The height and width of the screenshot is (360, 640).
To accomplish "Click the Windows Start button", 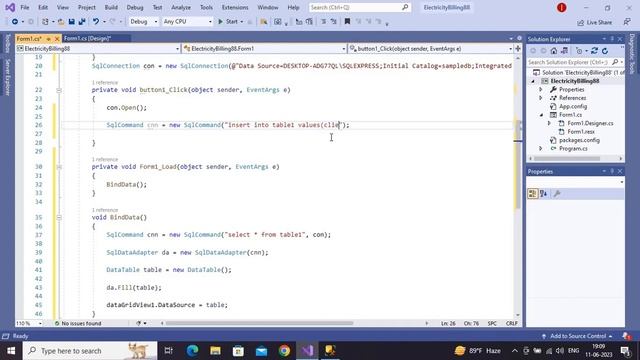I will point(11,351).
